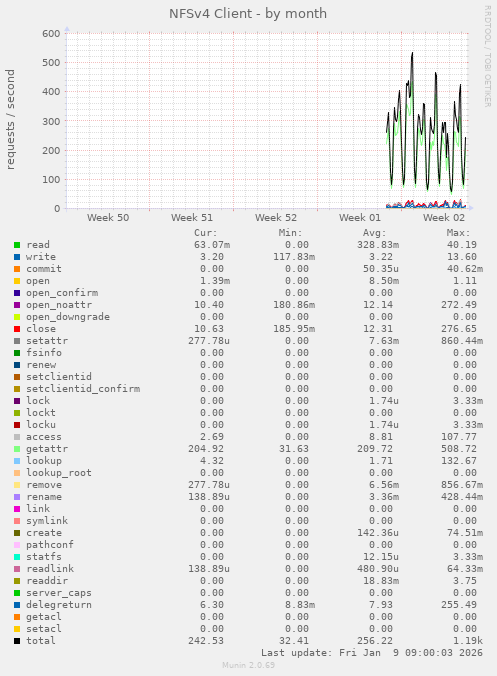This screenshot has width=497, height=676.
Task: Click the 'Week 52' x-axis label
Action: pos(276,218)
